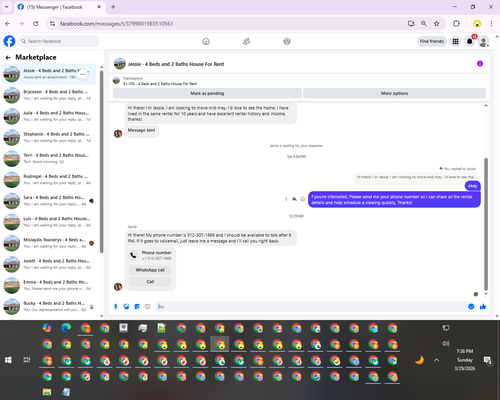Open File Explorer from taskbar

pos(47,392)
